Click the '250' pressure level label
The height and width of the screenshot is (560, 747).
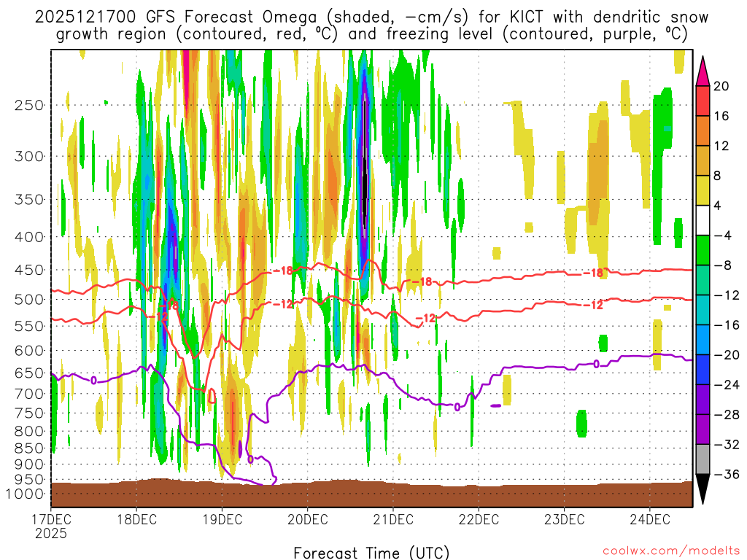click(28, 105)
